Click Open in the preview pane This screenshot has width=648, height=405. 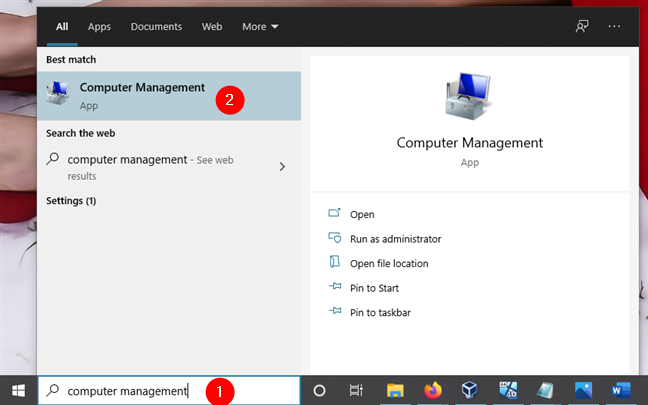pyautogui.click(x=362, y=214)
